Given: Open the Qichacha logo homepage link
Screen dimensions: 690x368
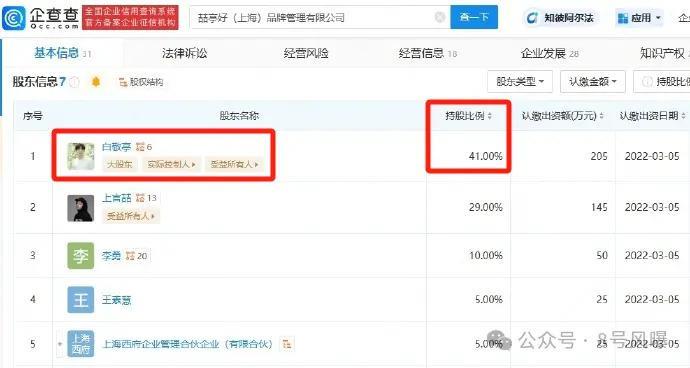Looking at the screenshot, I should [40, 18].
